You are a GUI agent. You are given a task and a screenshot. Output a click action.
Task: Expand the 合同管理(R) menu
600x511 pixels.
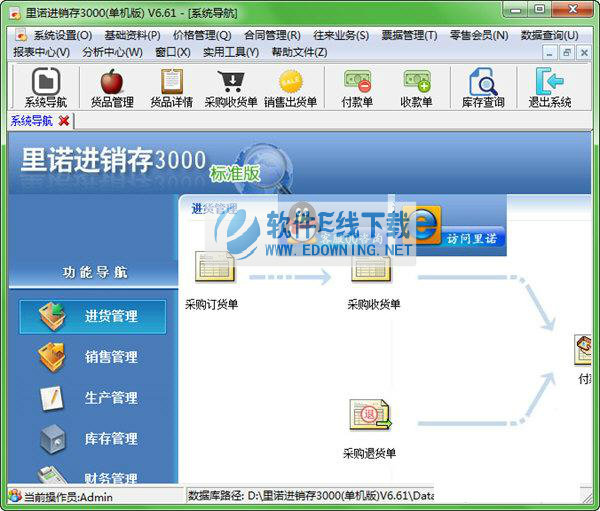272,35
